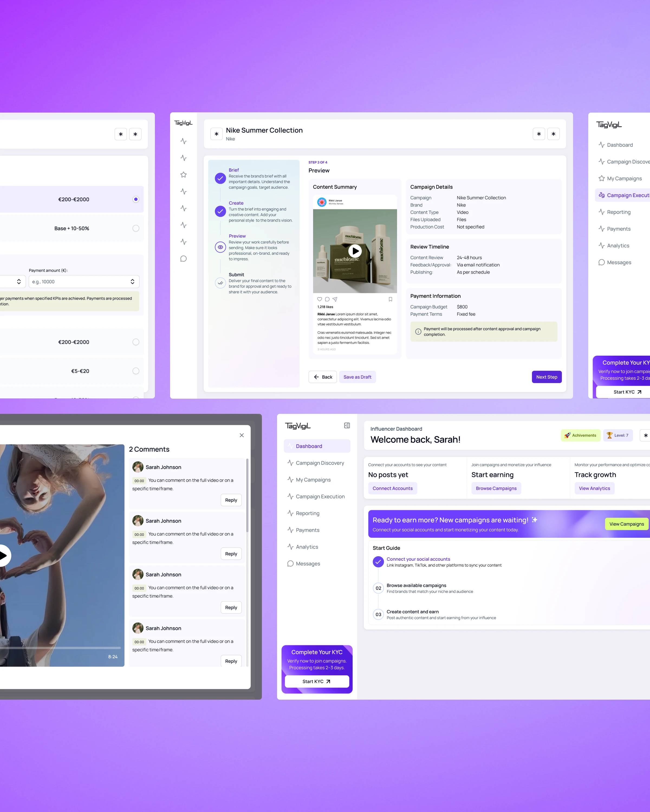
Task: Like the post with heart icon
Action: click(x=320, y=299)
